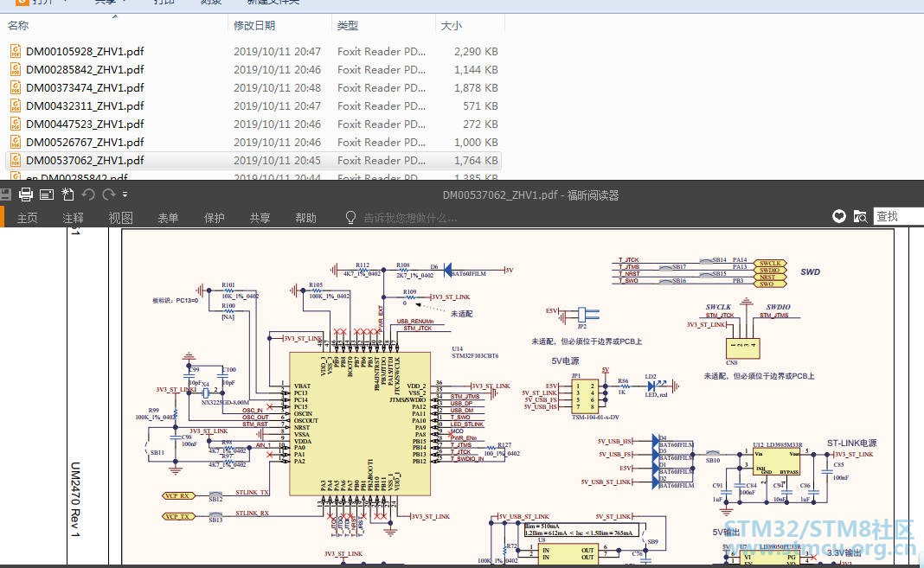Click the U14 STM32F103CBT6 chip label

pyautogui.click(x=475, y=352)
